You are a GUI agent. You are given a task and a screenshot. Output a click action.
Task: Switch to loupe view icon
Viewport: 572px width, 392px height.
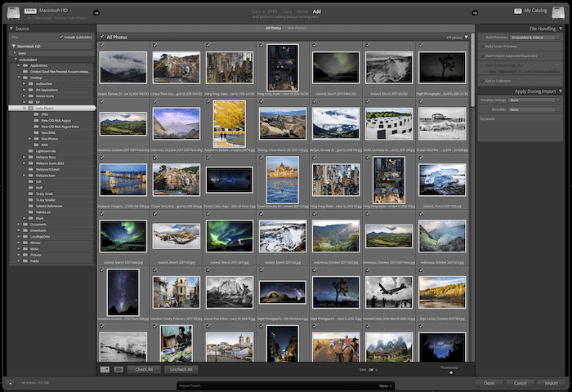pyautogui.click(x=118, y=369)
